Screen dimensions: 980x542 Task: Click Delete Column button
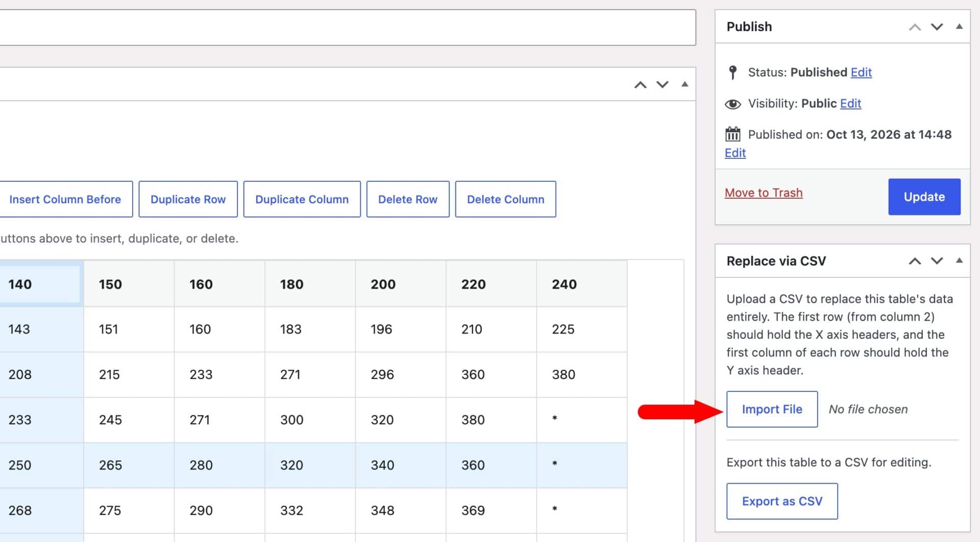tap(505, 199)
